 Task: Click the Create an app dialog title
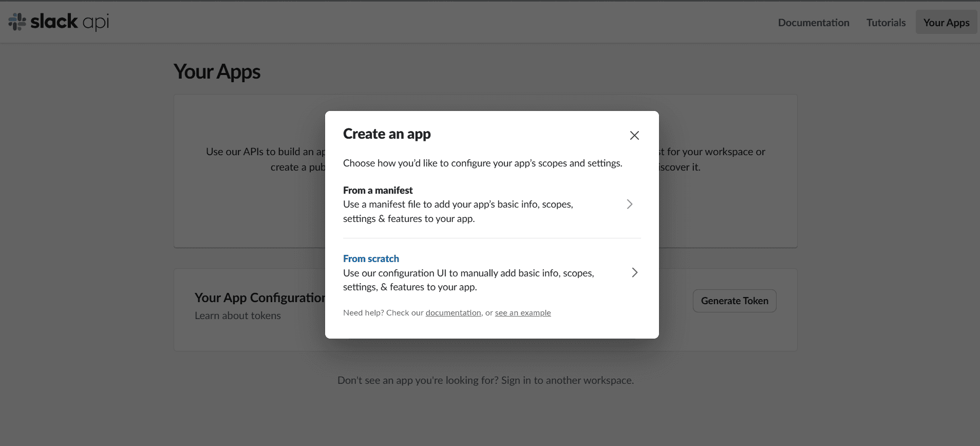click(387, 134)
